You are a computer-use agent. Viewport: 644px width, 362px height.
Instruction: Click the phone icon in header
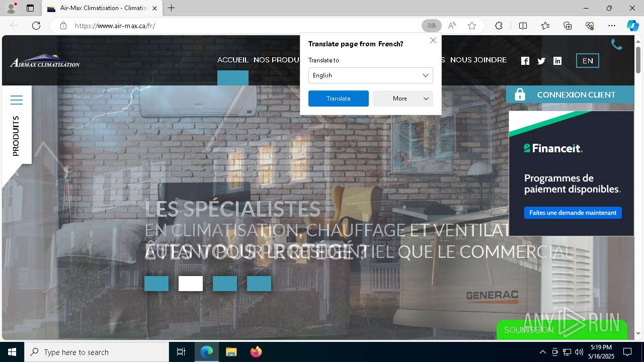617,45
